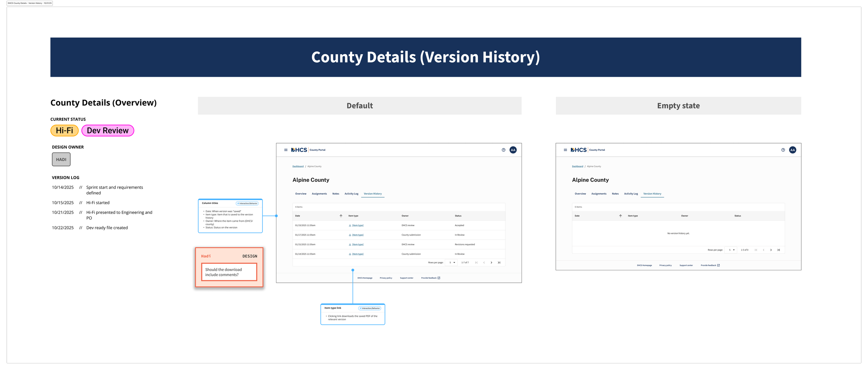Select Version History tab in Empty state mockup

(652, 194)
